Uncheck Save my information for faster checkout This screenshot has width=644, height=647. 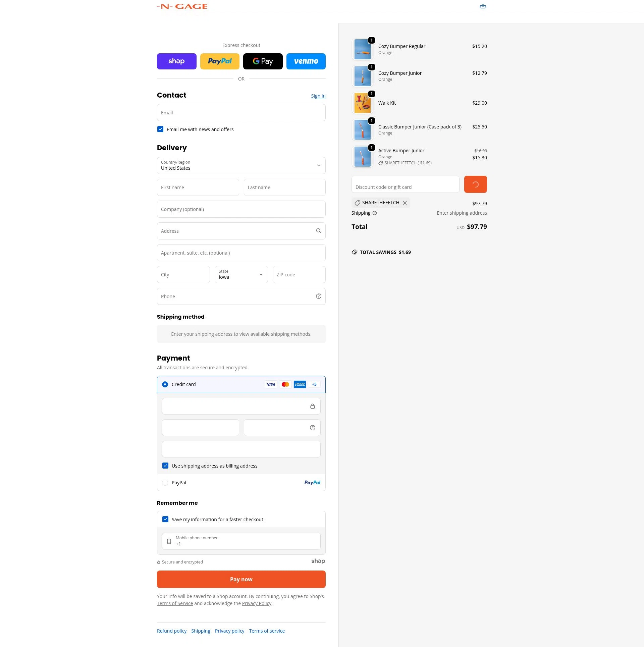point(165,519)
